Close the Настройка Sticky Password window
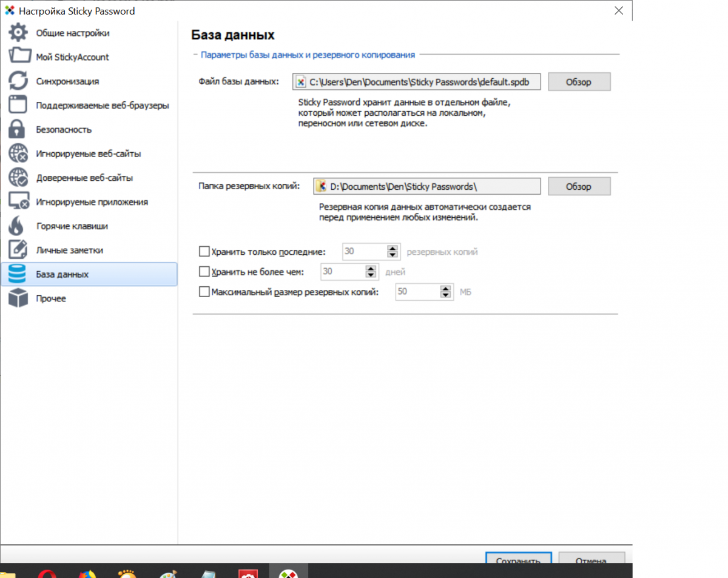728x578 pixels. tap(619, 10)
